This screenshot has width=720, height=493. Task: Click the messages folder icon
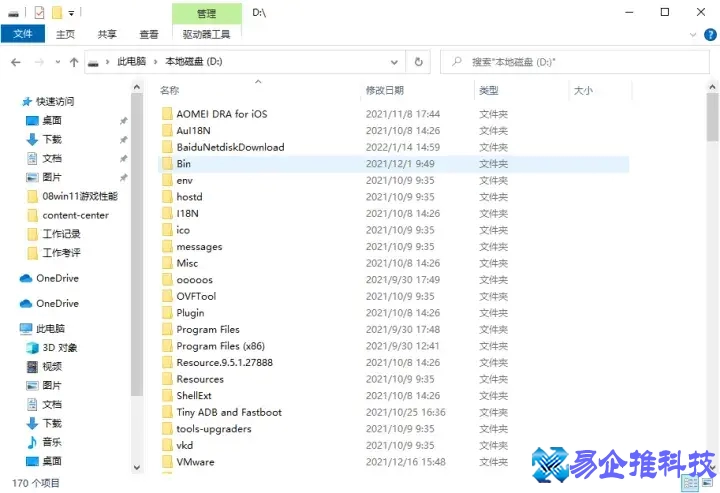[x=167, y=246]
